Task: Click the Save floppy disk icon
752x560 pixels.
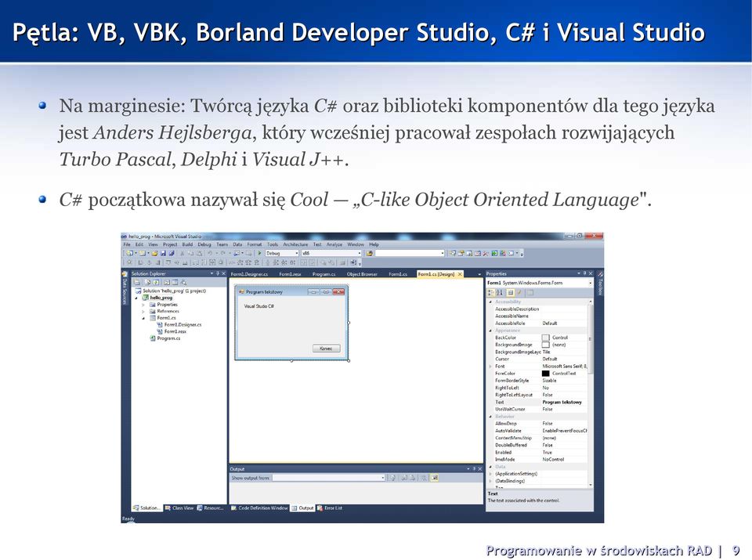Action: click(x=163, y=253)
